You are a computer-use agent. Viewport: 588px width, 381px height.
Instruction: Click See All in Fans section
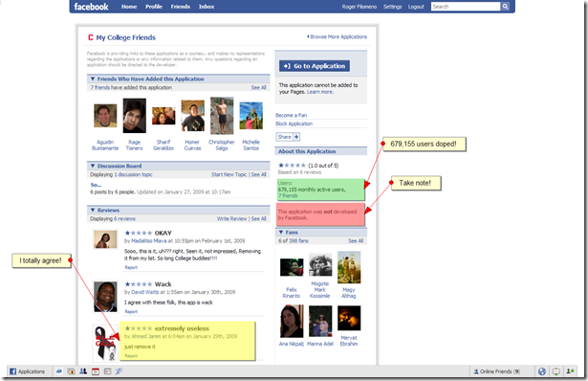coord(356,241)
